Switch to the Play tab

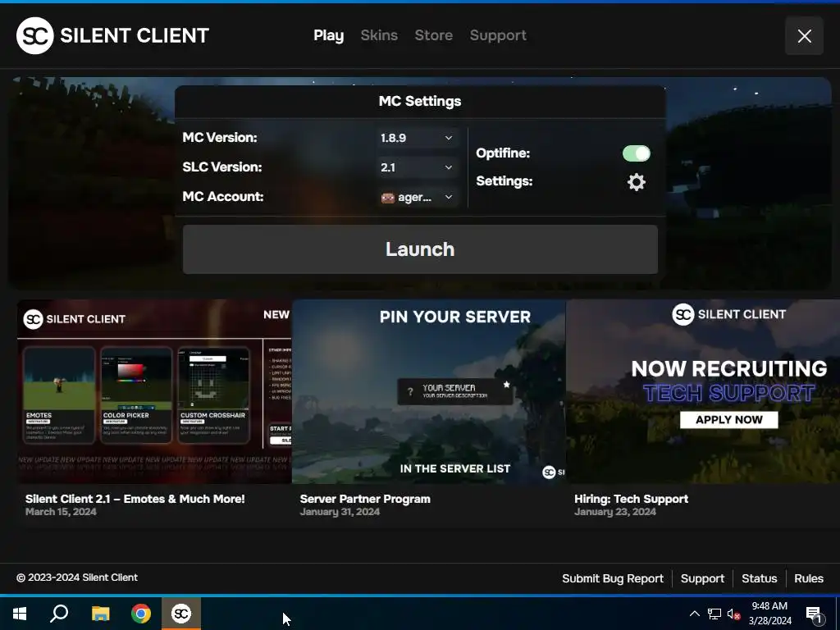pyautogui.click(x=328, y=35)
